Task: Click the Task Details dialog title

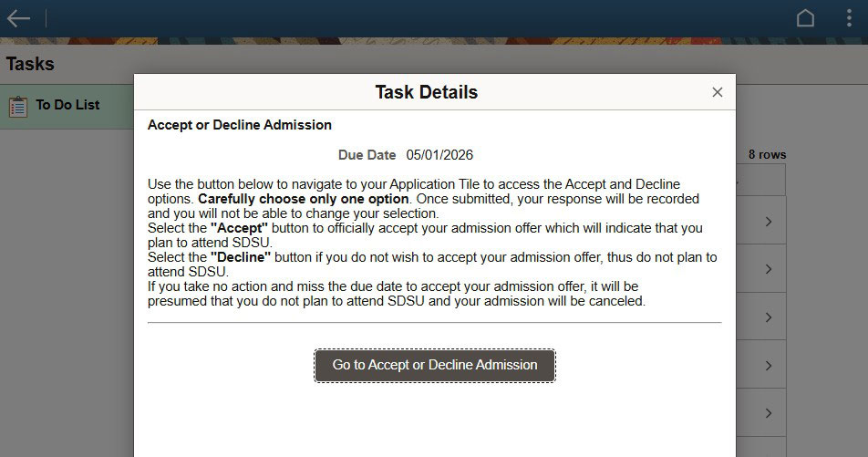Action: [426, 92]
